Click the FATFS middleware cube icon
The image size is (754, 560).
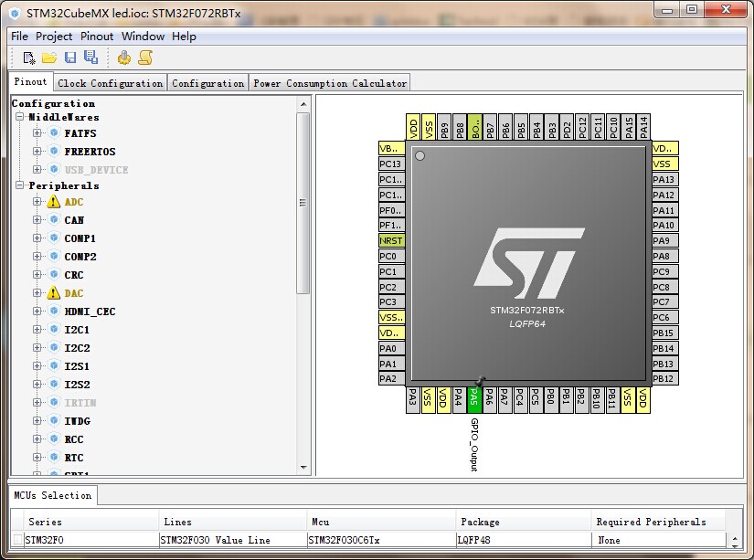[54, 132]
